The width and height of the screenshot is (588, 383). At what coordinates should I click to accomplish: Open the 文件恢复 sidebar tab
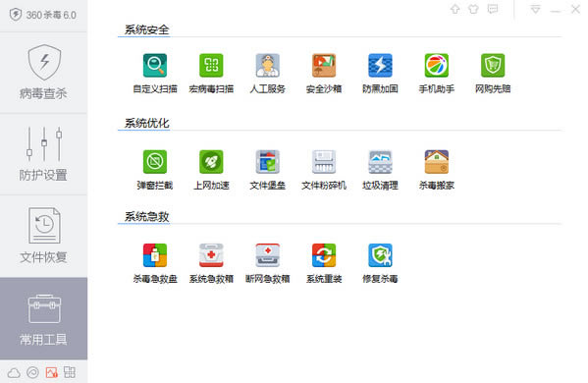point(43,236)
